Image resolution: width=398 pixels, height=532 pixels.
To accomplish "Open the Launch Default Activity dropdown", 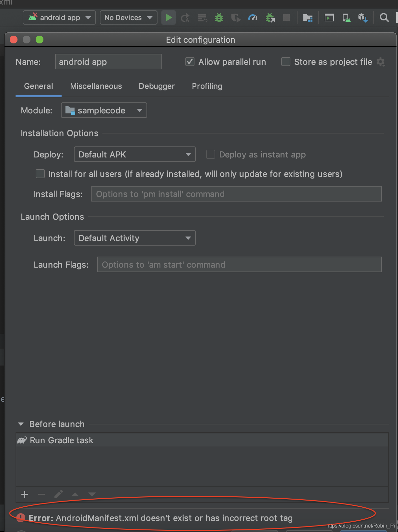I will pyautogui.click(x=135, y=238).
